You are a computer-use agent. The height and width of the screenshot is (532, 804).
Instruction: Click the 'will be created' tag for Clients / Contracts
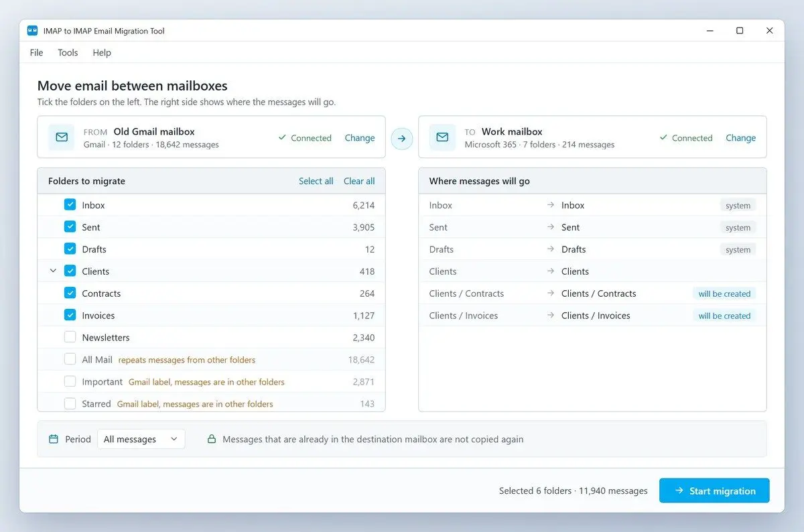(724, 293)
